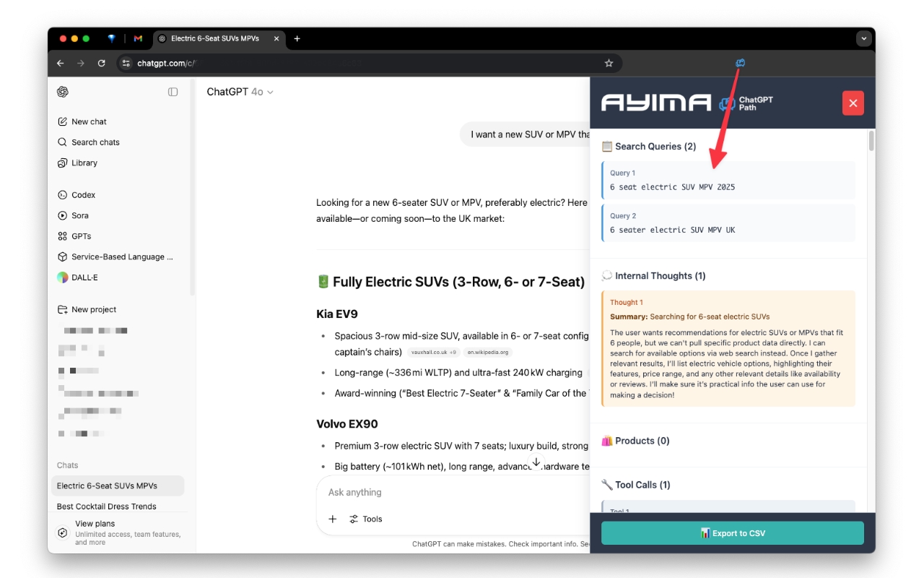Open the Library

(x=77, y=163)
